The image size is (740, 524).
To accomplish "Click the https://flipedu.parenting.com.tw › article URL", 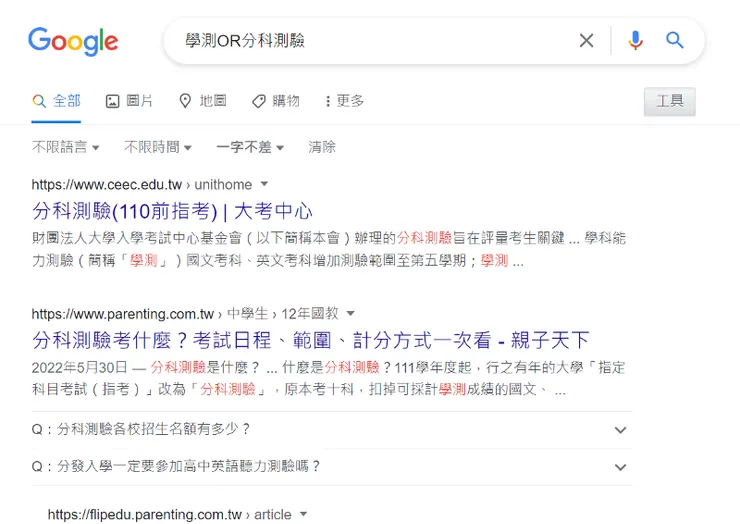I will (x=170, y=515).
